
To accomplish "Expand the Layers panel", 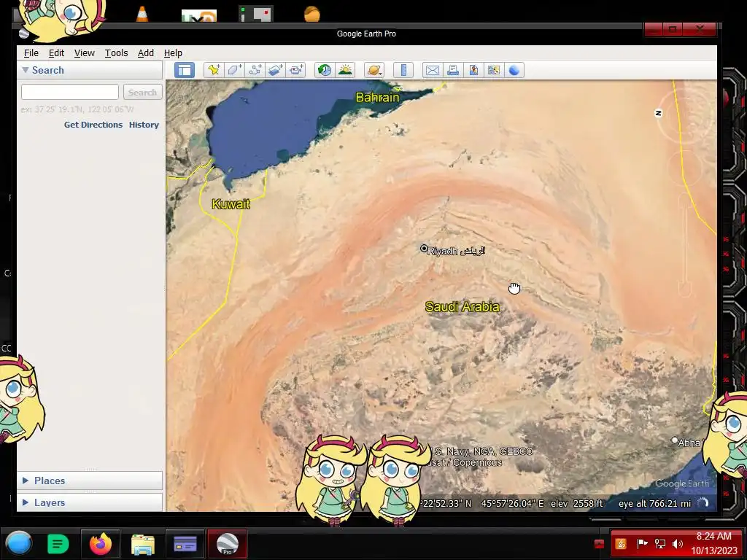I will pos(26,502).
